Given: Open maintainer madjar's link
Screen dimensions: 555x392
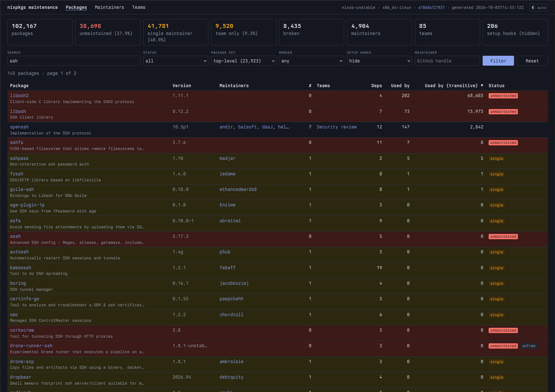Looking at the screenshot, I should [227, 158].
